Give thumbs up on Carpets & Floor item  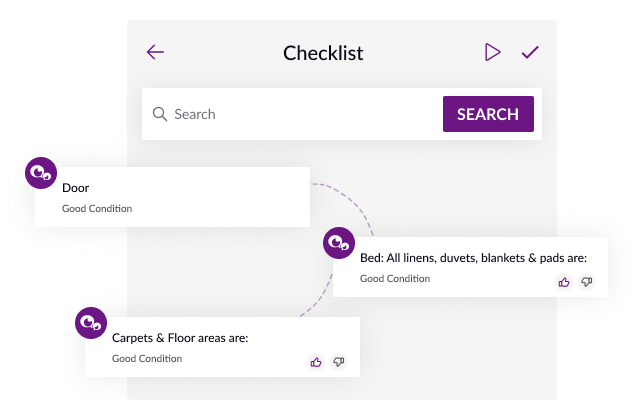(316, 362)
